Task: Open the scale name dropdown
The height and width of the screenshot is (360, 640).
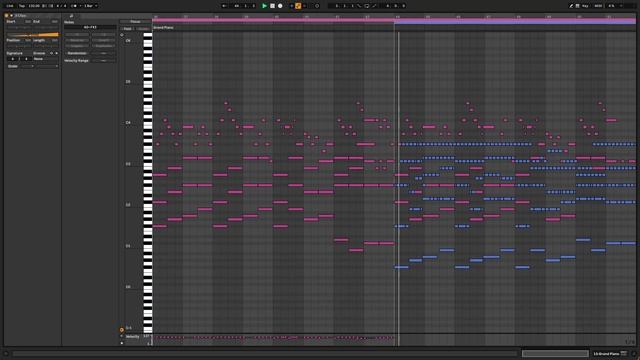Action: click(x=47, y=66)
